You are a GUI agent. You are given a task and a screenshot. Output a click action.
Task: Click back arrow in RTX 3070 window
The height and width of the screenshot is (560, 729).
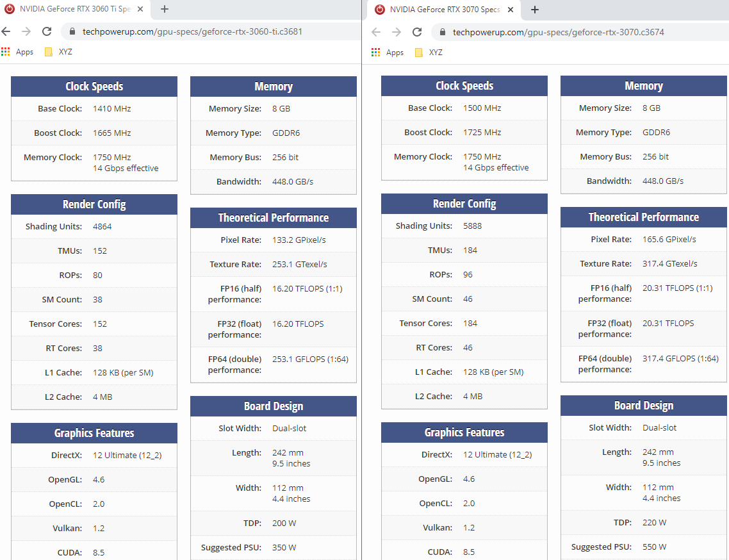pos(376,32)
